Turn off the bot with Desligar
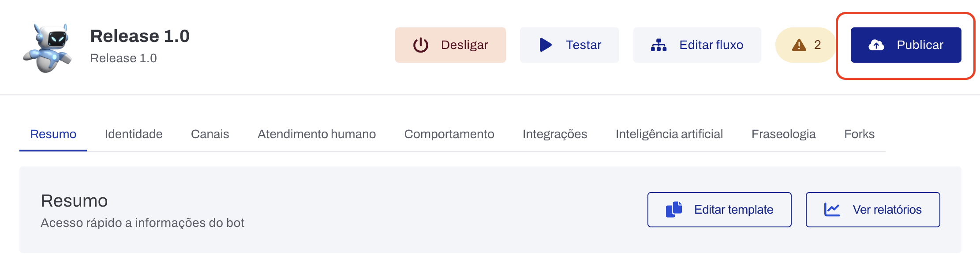Screen dimensions: 980x264 click(x=450, y=45)
